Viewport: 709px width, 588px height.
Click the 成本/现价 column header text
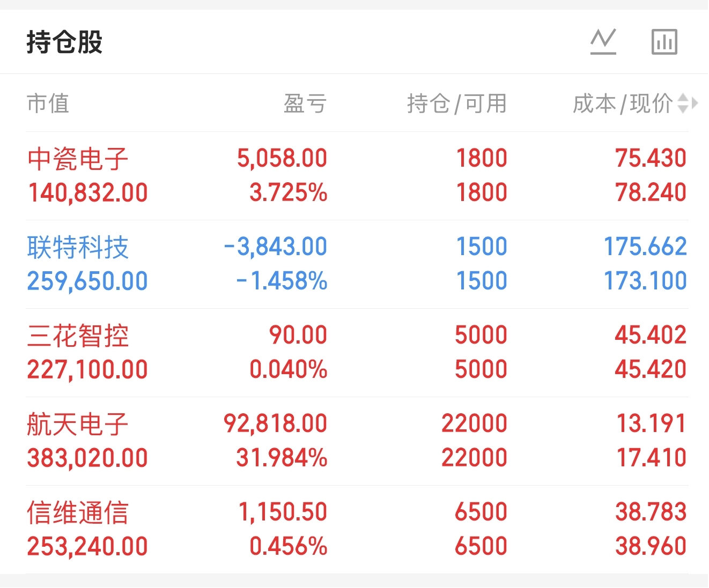point(622,103)
